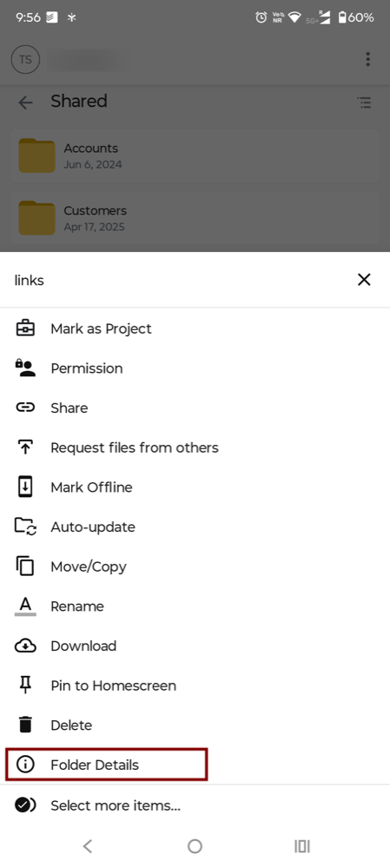This screenshot has height=868, width=390.
Task: Go back using the Shared arrow
Action: tap(25, 103)
